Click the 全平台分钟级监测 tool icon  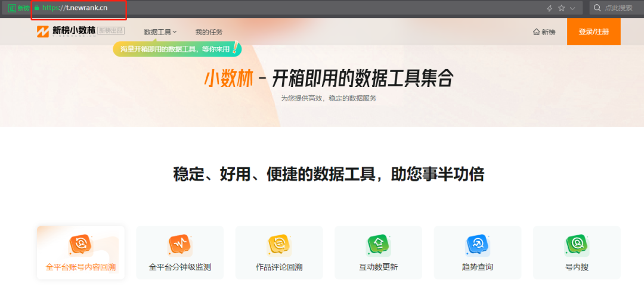click(180, 245)
